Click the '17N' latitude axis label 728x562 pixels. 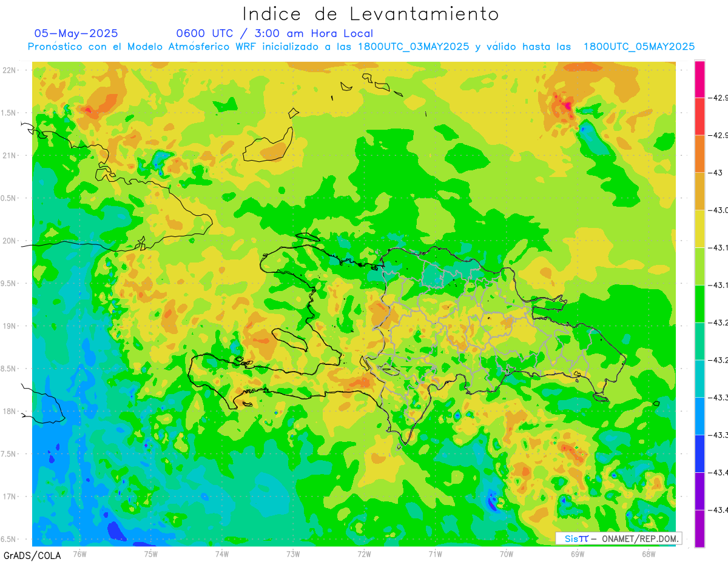(x=9, y=497)
